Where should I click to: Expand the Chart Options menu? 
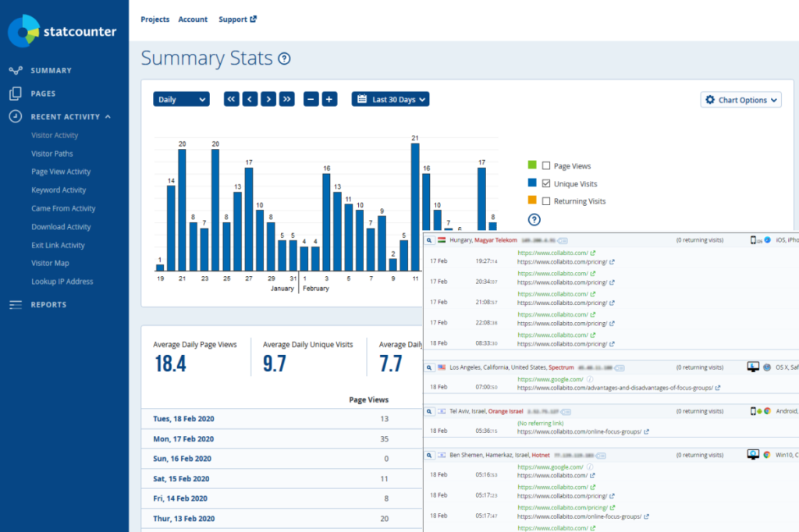(740, 100)
